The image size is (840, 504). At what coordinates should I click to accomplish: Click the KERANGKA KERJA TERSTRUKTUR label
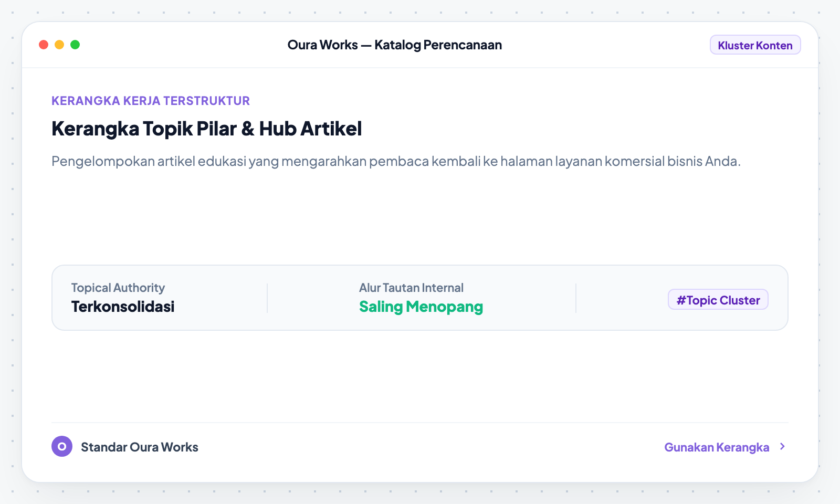click(151, 101)
